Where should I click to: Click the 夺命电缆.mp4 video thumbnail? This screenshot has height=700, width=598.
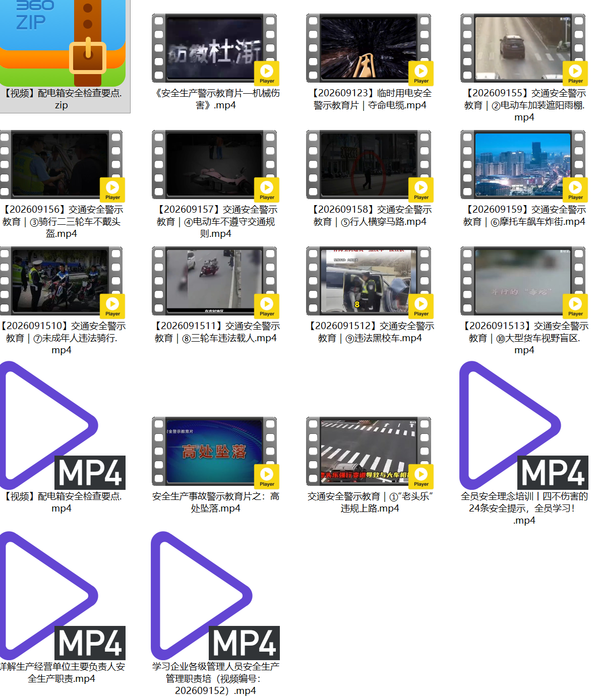coord(369,48)
